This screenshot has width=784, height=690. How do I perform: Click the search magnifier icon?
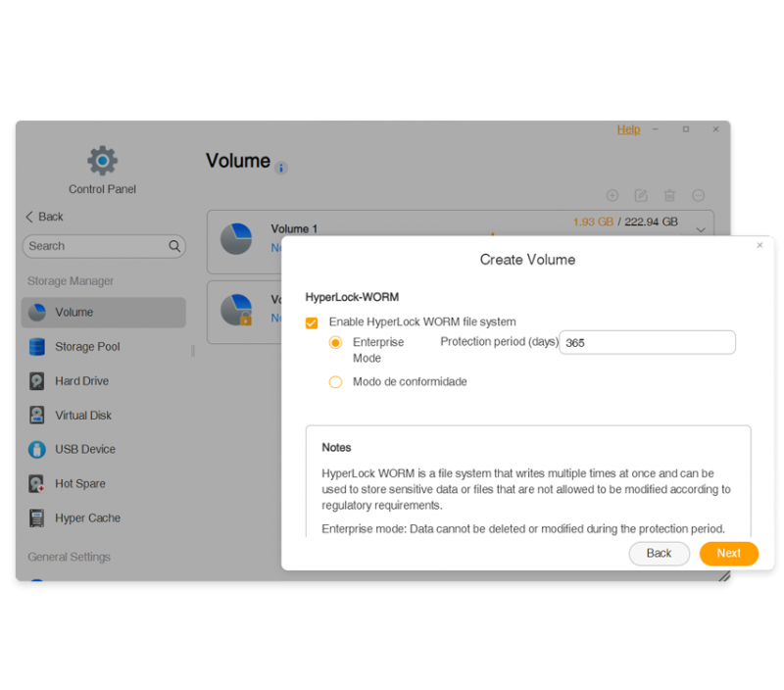[x=174, y=246]
